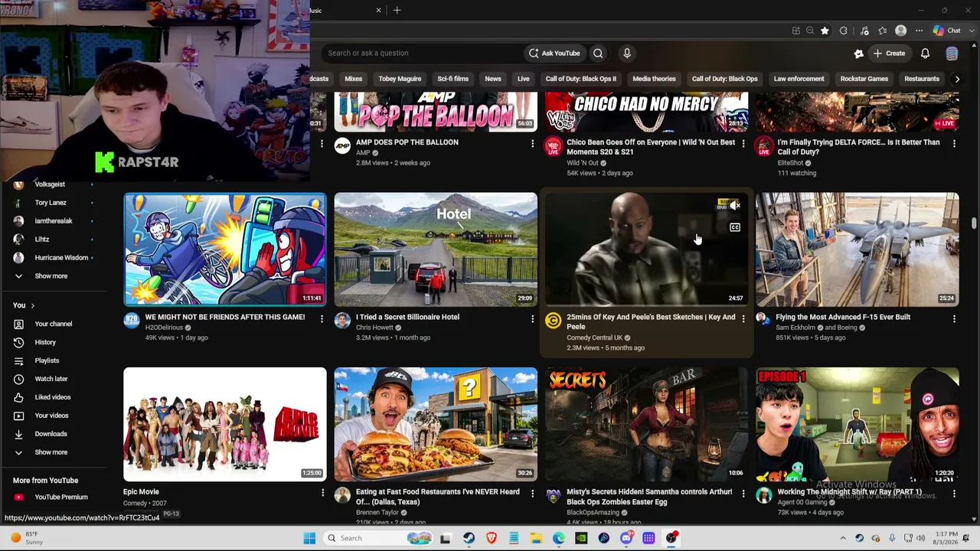Open options menu for Secret Billionaire Hotel video
Viewport: 980px width, 551px height.
532,318
